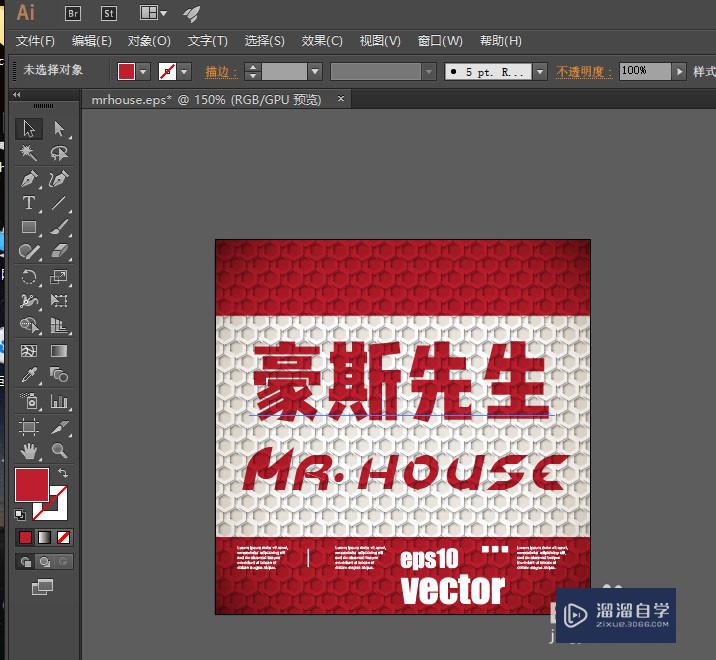This screenshot has width=716, height=660.
Task: Change screen mode at toolbar bottom
Action: point(42,587)
